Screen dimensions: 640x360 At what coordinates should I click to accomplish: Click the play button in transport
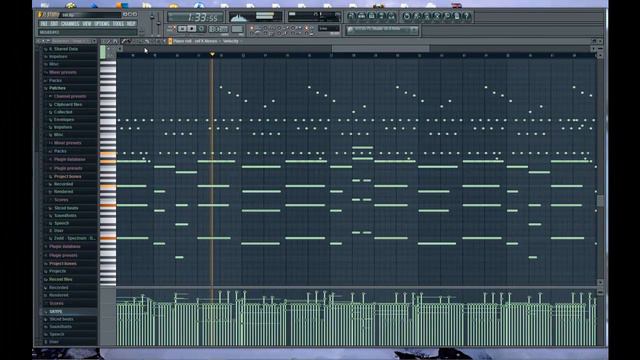pyautogui.click(x=182, y=29)
